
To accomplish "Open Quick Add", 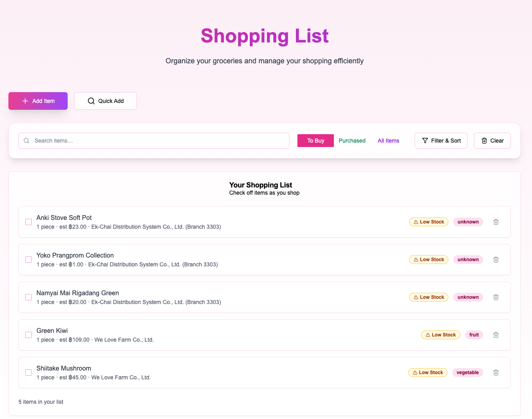I will (105, 101).
